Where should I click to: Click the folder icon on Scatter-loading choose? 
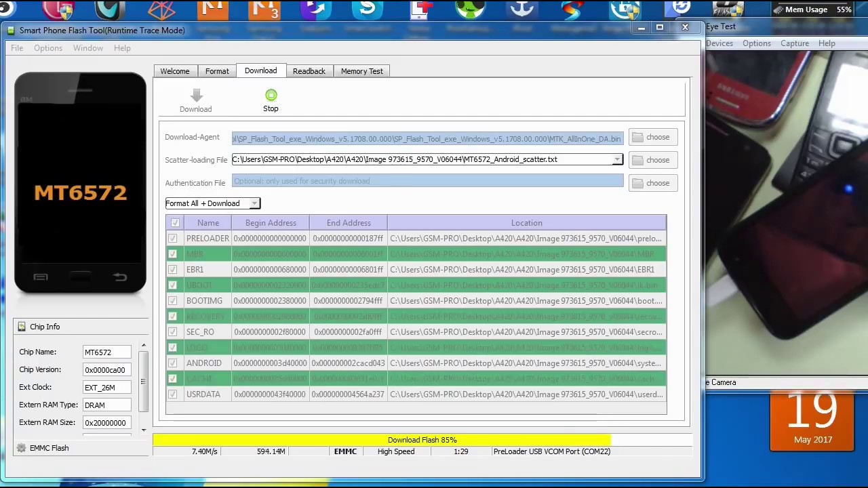[637, 160]
